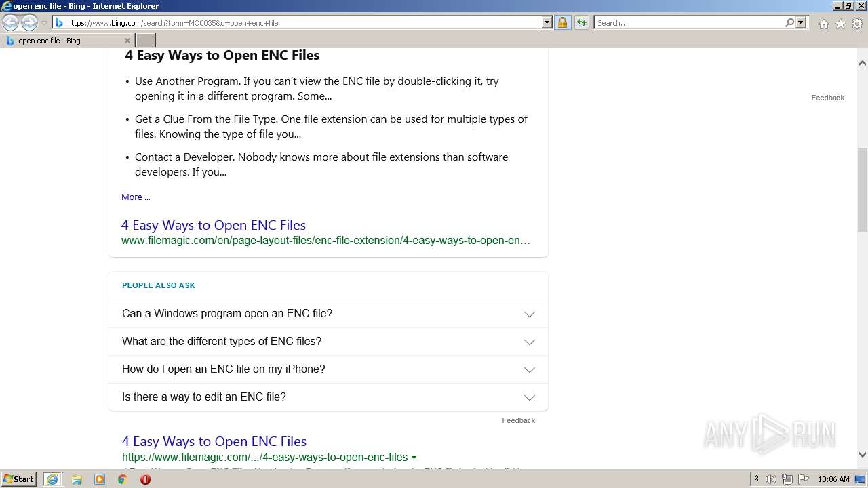Show hidden tray icons arrow
The width and height of the screenshot is (868, 488).
[756, 479]
